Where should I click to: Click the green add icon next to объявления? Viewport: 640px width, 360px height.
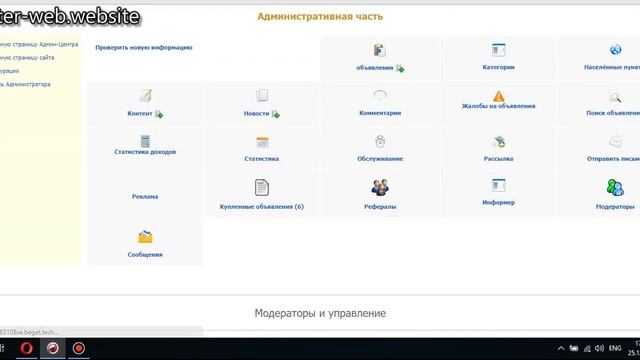coord(400,68)
